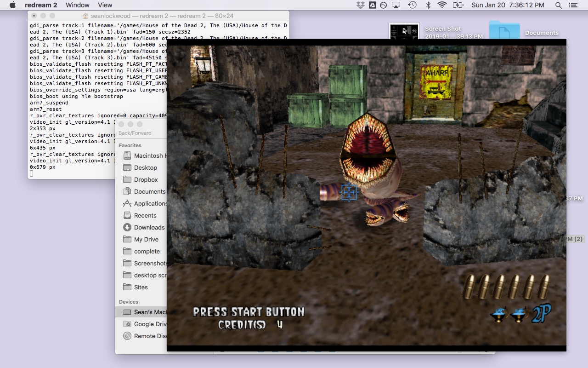Click the bios_boot using hle bootstrap line

pyautogui.click(x=76, y=96)
